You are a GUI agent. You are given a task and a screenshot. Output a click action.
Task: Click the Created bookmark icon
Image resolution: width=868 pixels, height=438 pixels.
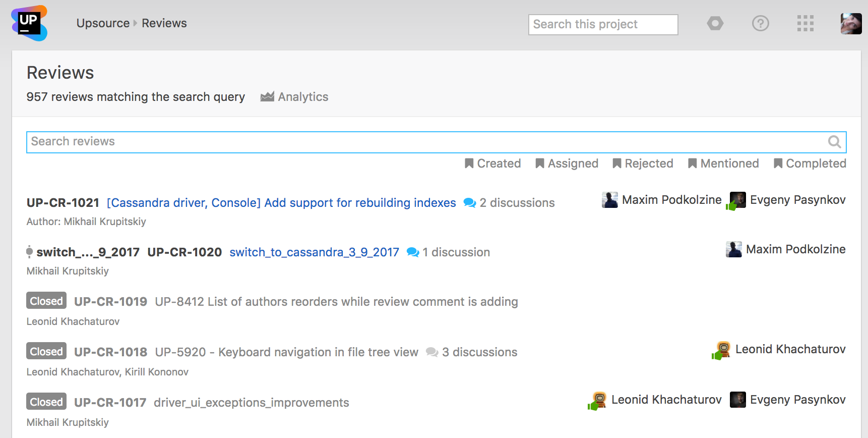pos(469,163)
